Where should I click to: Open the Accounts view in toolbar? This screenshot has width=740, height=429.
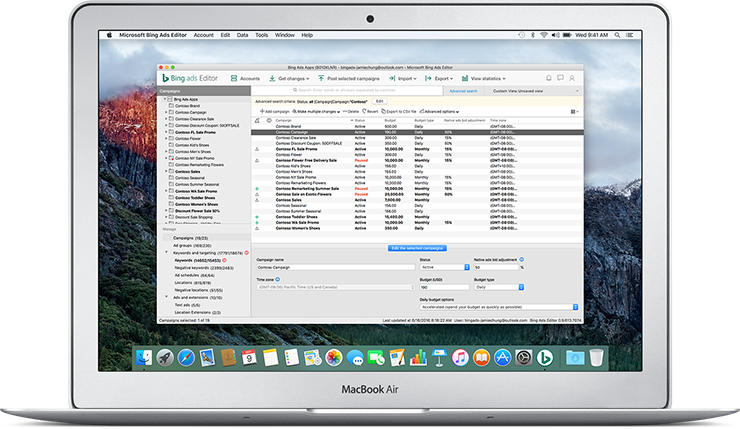click(245, 78)
